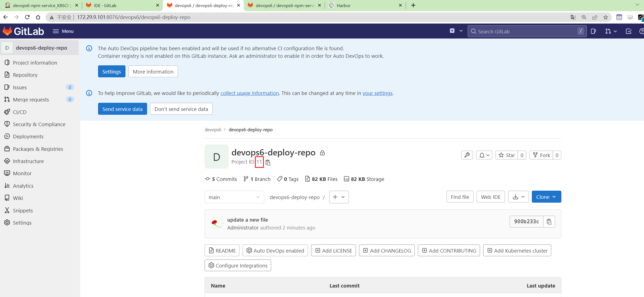Open the 82 KB Storage link
644x297 pixels.
[364, 179]
